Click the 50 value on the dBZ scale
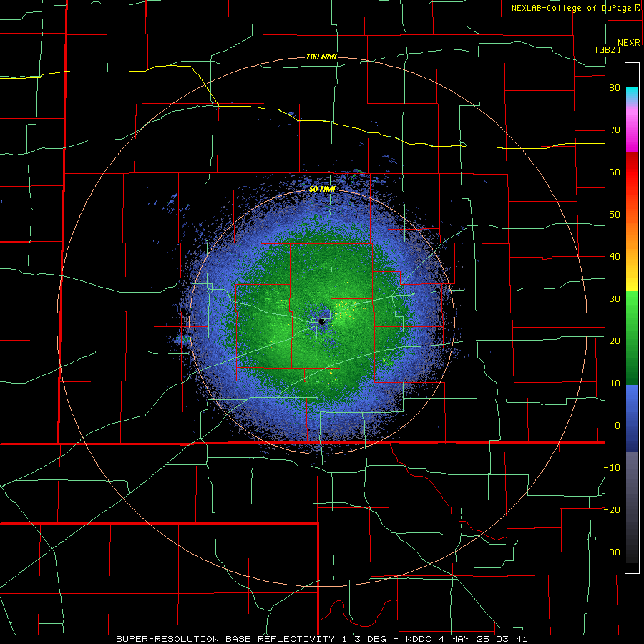This screenshot has height=644, width=644. pos(615,215)
